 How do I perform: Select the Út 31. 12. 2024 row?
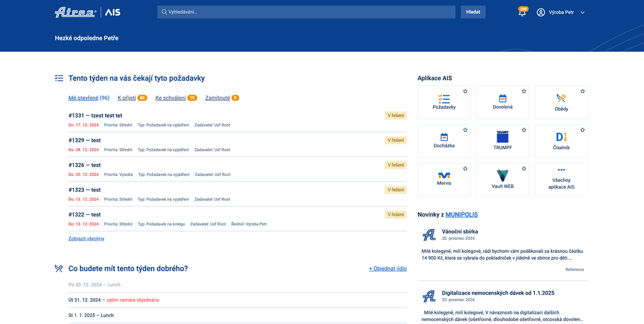point(237,300)
